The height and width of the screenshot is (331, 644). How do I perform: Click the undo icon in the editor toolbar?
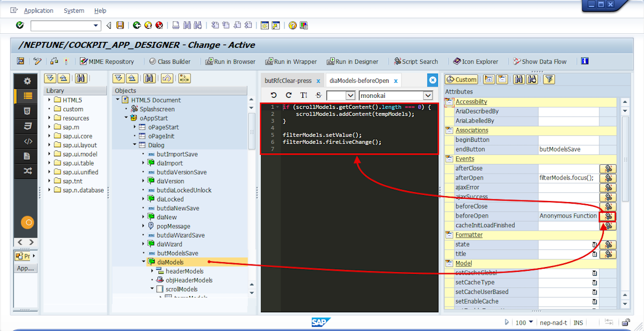click(273, 95)
